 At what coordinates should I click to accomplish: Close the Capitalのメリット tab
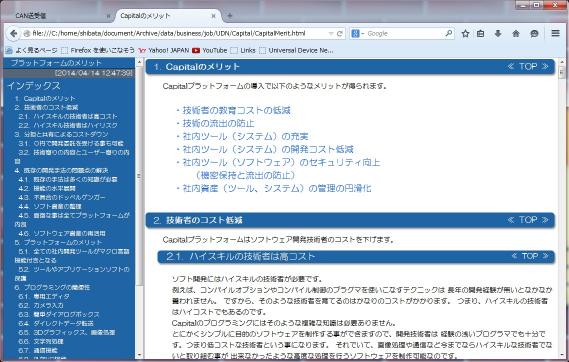coord(213,16)
